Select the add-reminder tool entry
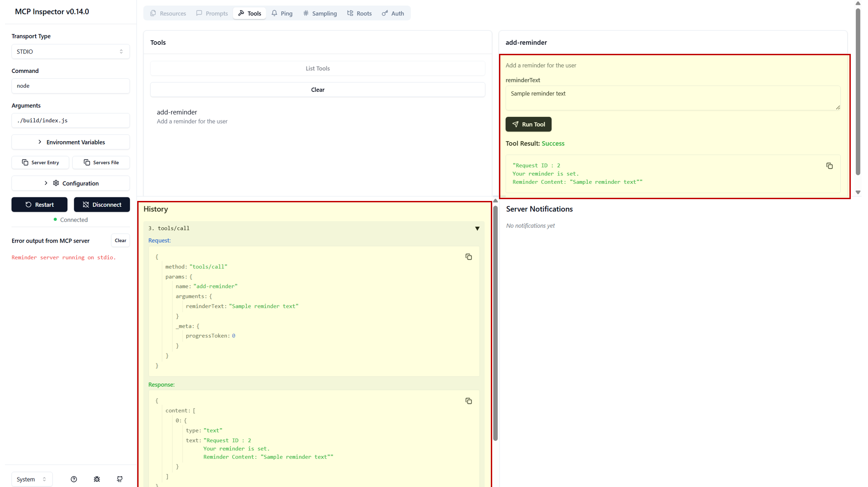The height and width of the screenshot is (487, 868). [317, 116]
